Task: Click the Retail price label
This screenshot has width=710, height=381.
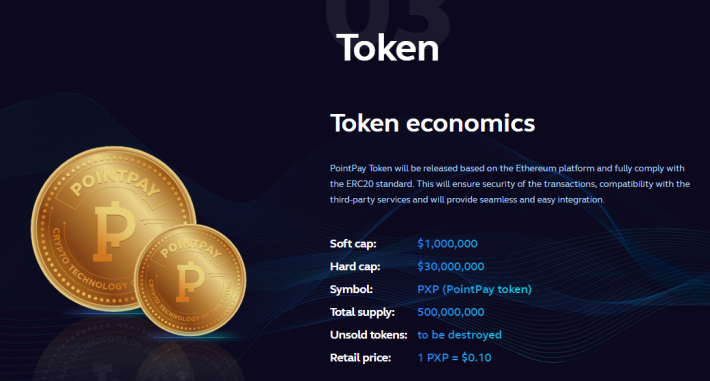Action: coord(360,358)
